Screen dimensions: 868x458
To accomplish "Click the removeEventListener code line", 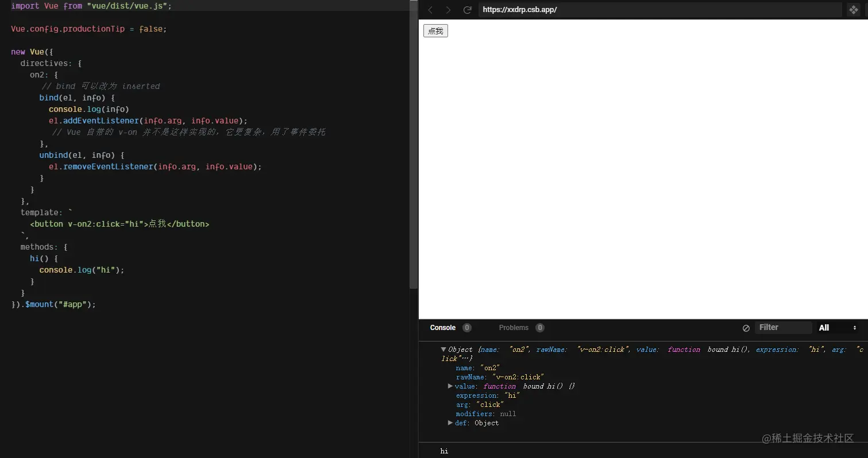I will pos(155,166).
